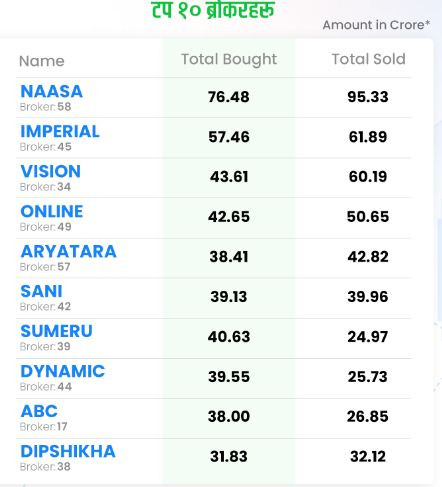Open the ABC broker link

point(39,411)
